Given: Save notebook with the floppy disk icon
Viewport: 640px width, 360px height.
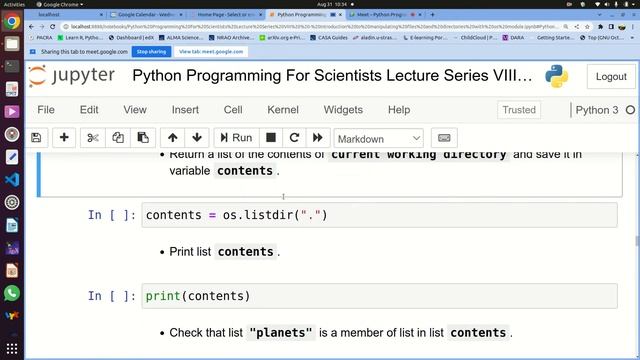Looking at the screenshot, I should (36, 138).
